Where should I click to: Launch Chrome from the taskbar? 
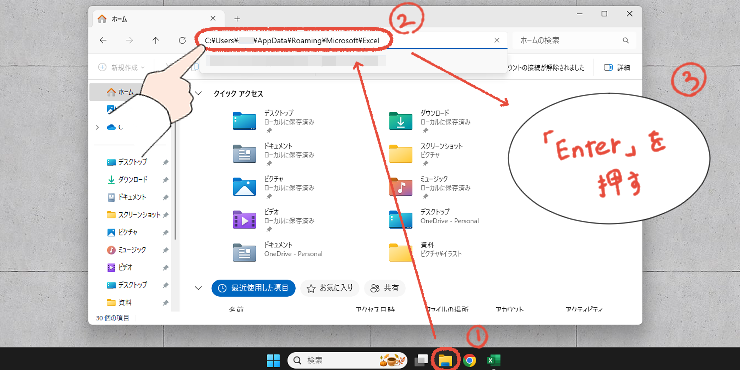[x=469, y=361]
